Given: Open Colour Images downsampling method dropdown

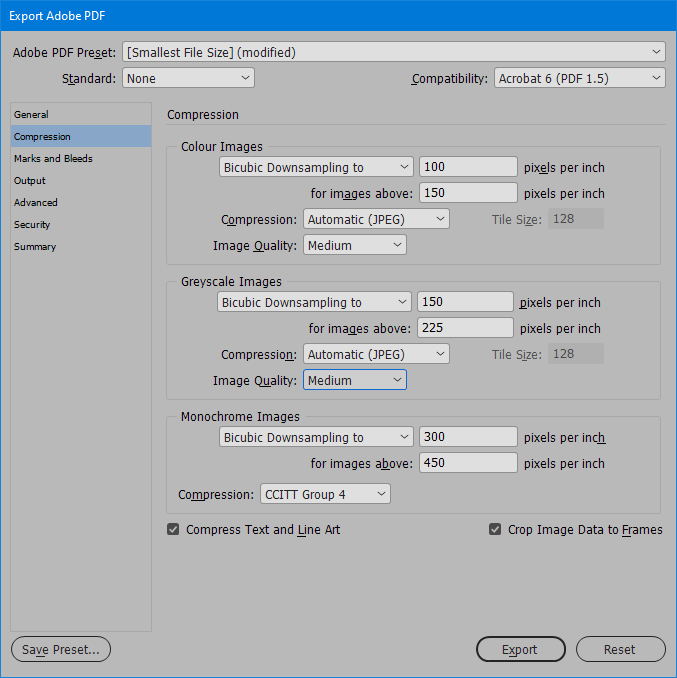Looking at the screenshot, I should [316, 167].
